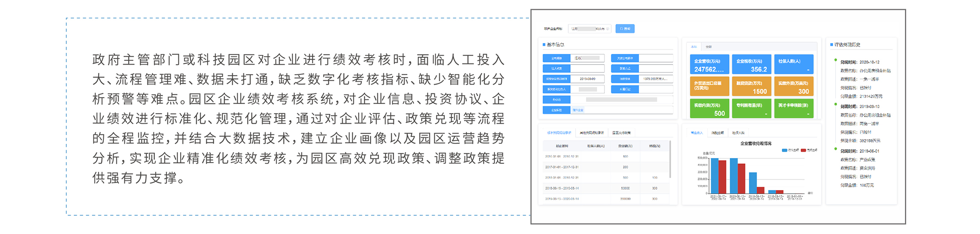980x234 pixels.
Task: Click the clear icon in company name field
Action: coord(607,29)
